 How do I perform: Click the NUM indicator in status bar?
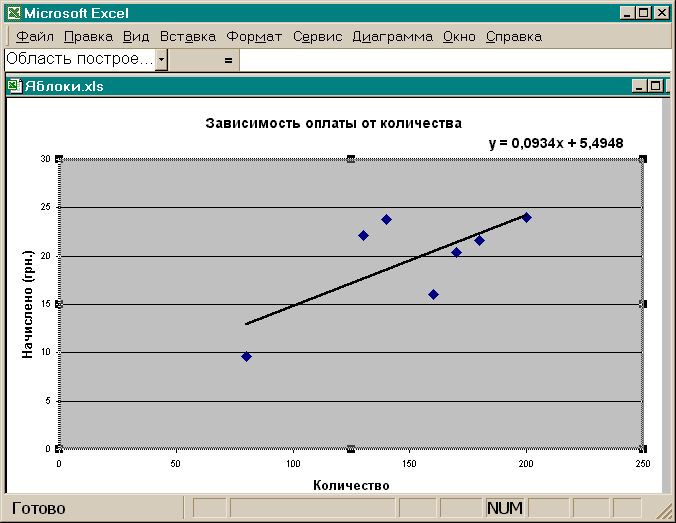[x=504, y=508]
